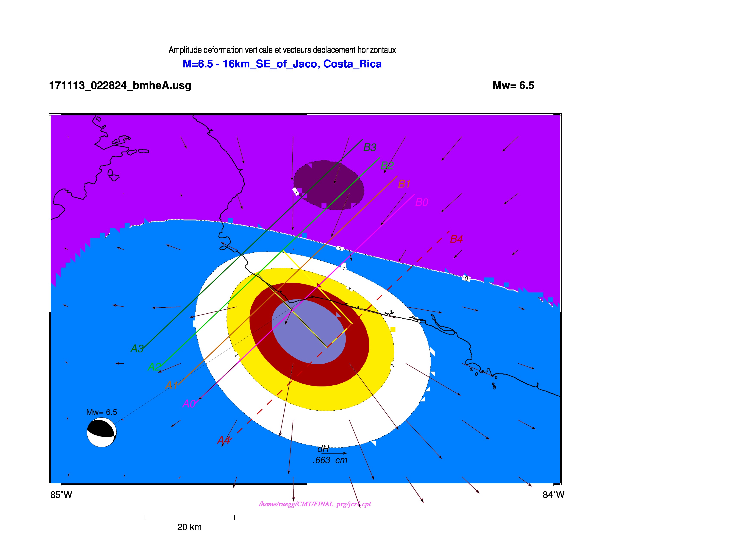Click the subtitle 'Amplitude deformation verticale et vecteurs deplacement horizontaux'
The height and width of the screenshot is (534, 756).
coord(282,50)
